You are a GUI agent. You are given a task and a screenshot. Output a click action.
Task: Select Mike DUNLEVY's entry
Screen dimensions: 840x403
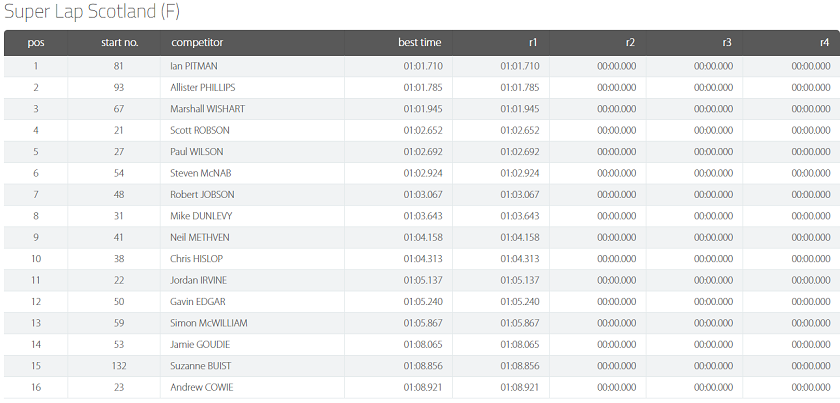tap(201, 216)
